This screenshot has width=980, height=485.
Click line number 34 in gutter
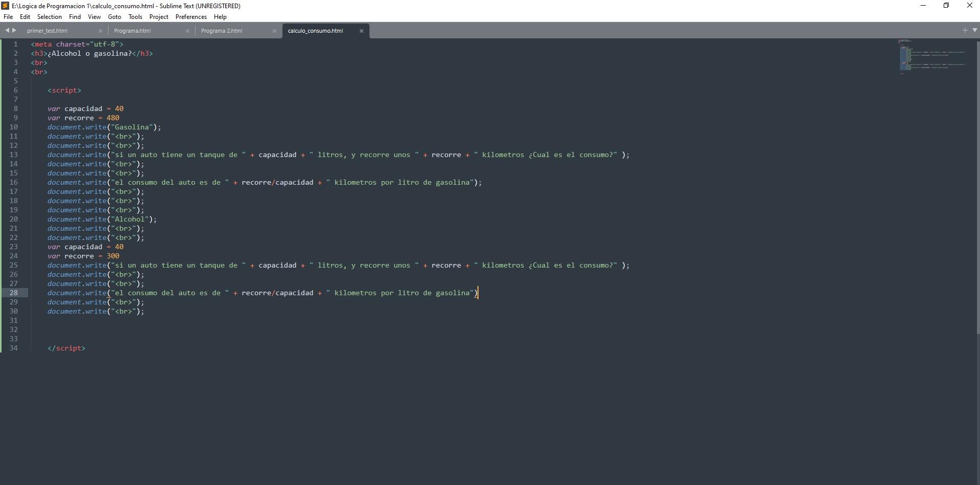(x=14, y=348)
